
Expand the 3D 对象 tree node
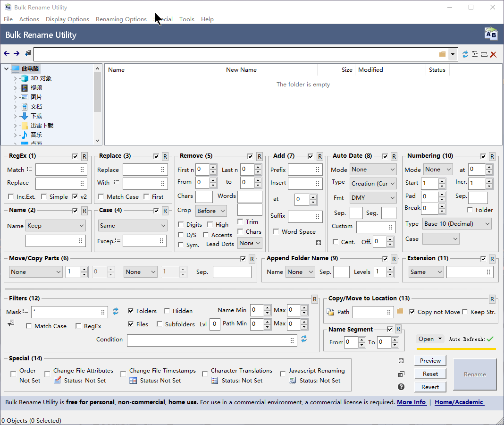click(15, 78)
